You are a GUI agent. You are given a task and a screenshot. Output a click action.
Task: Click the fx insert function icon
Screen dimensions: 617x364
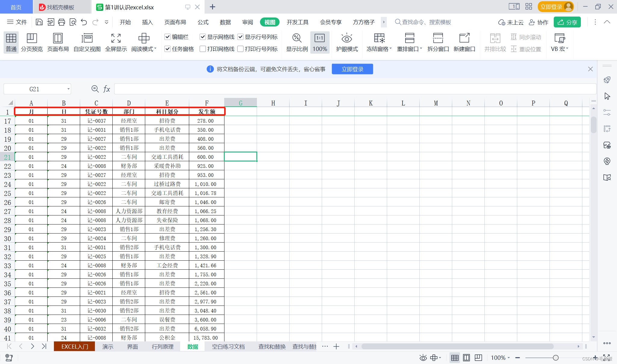[x=107, y=89]
